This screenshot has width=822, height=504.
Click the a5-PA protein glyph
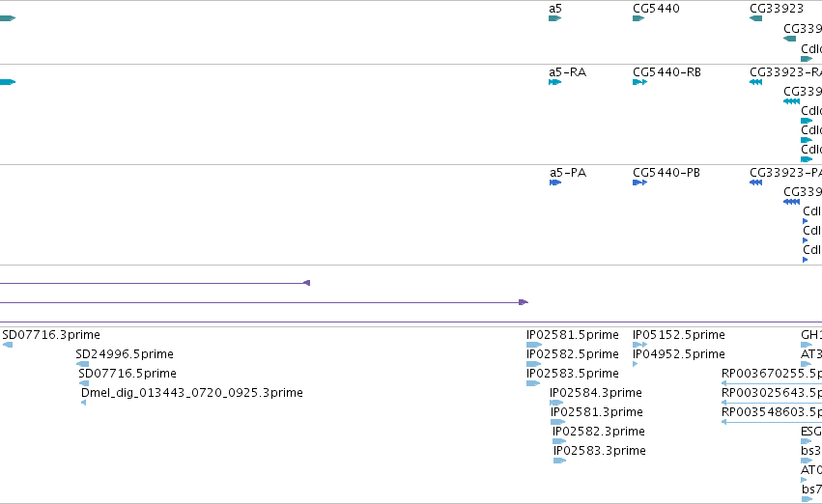click(x=555, y=182)
